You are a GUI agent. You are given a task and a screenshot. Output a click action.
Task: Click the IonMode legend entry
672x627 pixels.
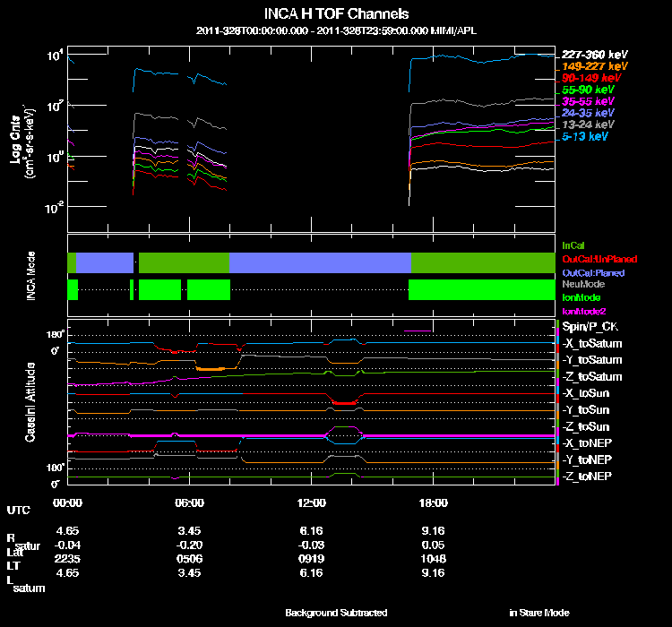coord(582,297)
